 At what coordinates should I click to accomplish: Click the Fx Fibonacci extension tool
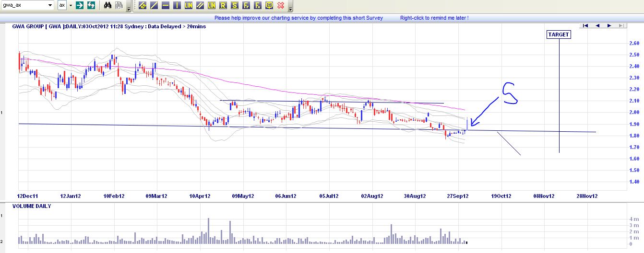(x=258, y=6)
